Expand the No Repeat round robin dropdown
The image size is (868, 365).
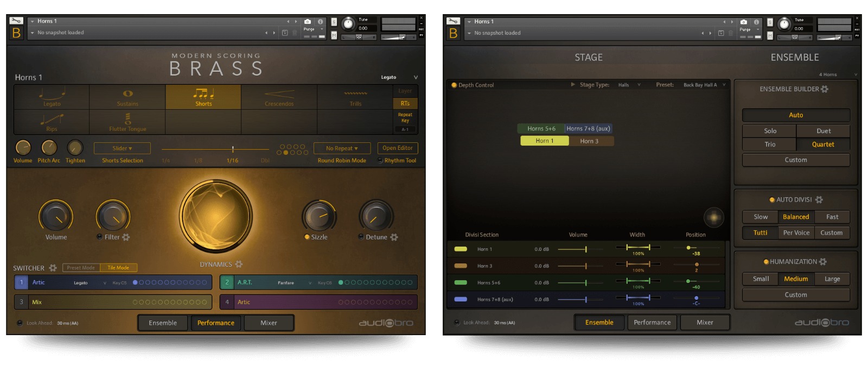point(342,148)
